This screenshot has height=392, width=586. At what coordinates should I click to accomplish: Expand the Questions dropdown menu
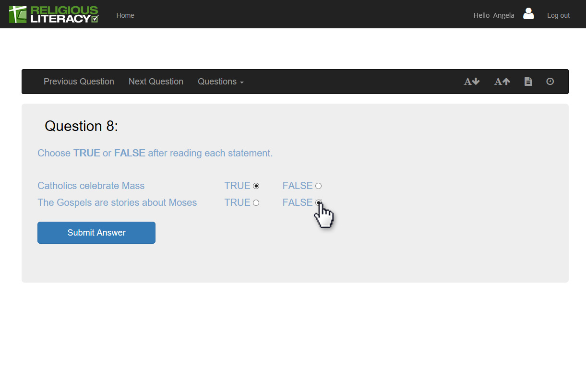click(x=221, y=82)
